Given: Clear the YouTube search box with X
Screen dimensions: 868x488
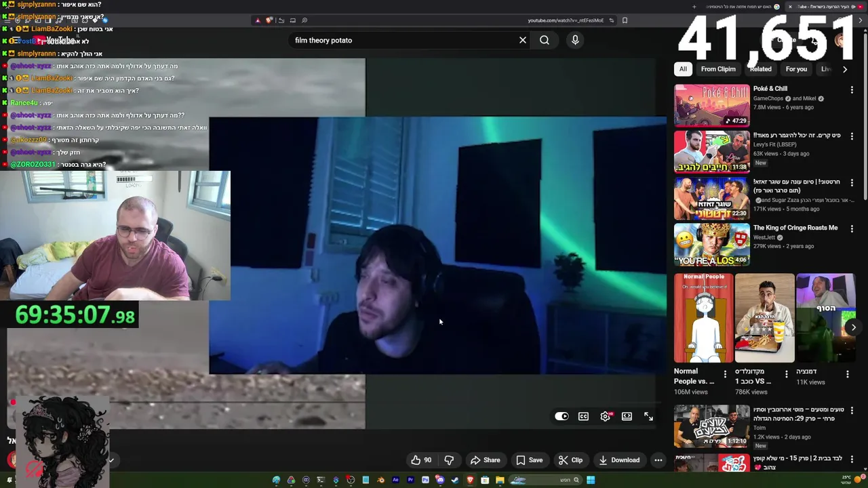Looking at the screenshot, I should 523,40.
